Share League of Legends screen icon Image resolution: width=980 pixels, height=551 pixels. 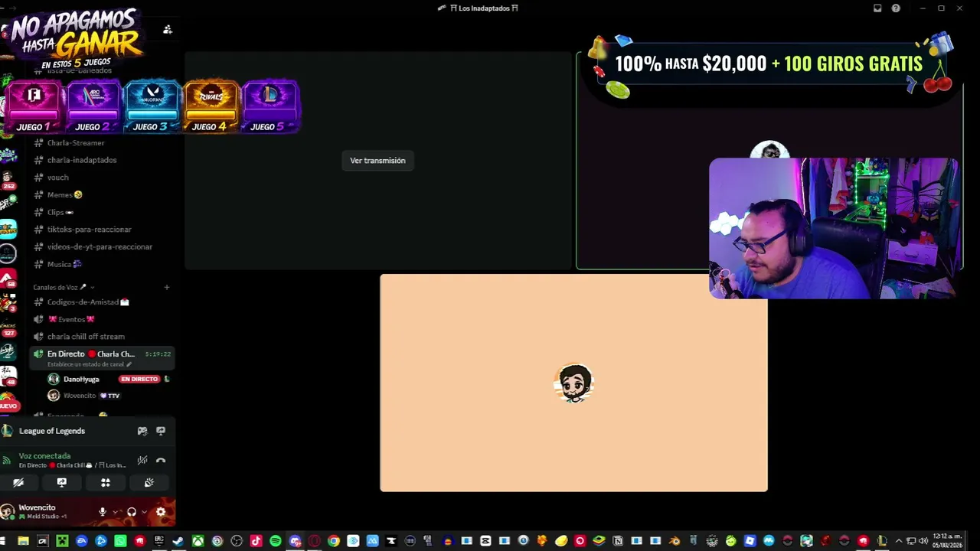pos(161,431)
